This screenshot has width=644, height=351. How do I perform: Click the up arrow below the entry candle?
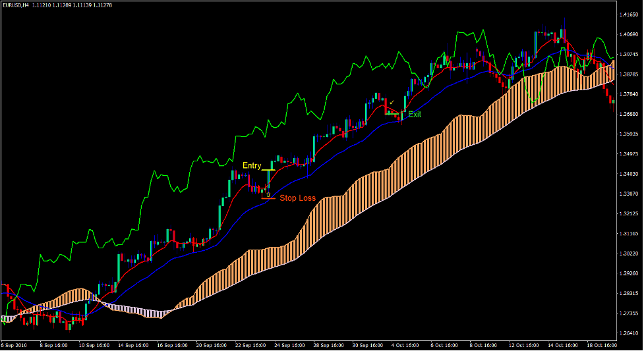[x=268, y=194]
